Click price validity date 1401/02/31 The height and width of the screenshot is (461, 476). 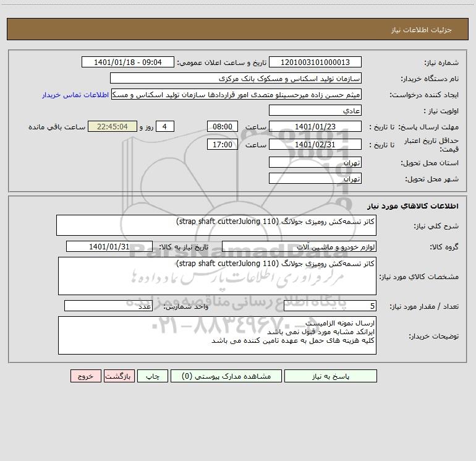315,144
